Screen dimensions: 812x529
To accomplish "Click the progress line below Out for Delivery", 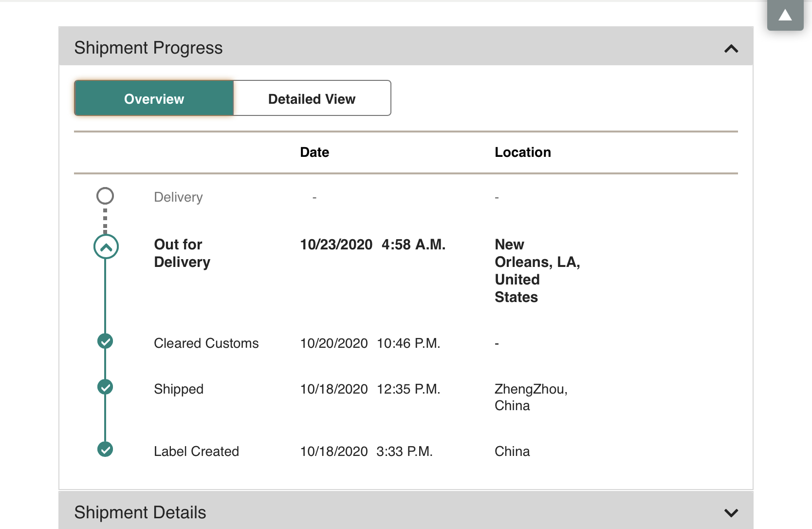I will [105, 296].
